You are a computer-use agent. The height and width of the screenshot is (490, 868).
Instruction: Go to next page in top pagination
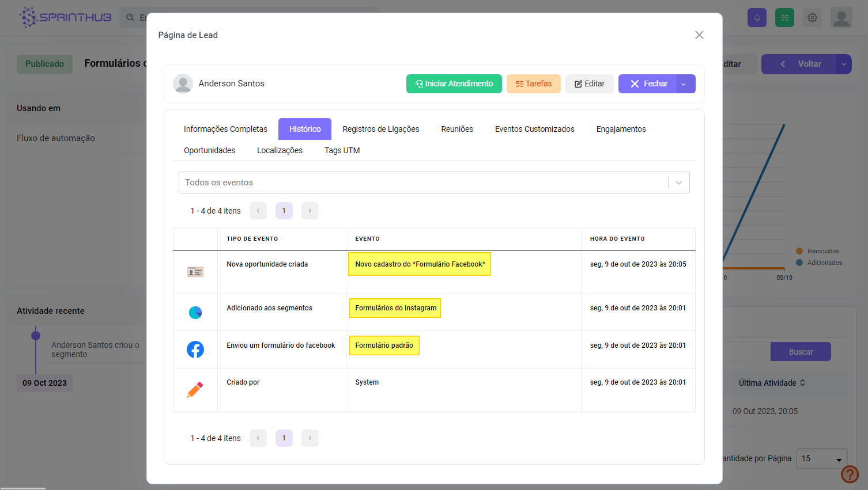coord(310,211)
